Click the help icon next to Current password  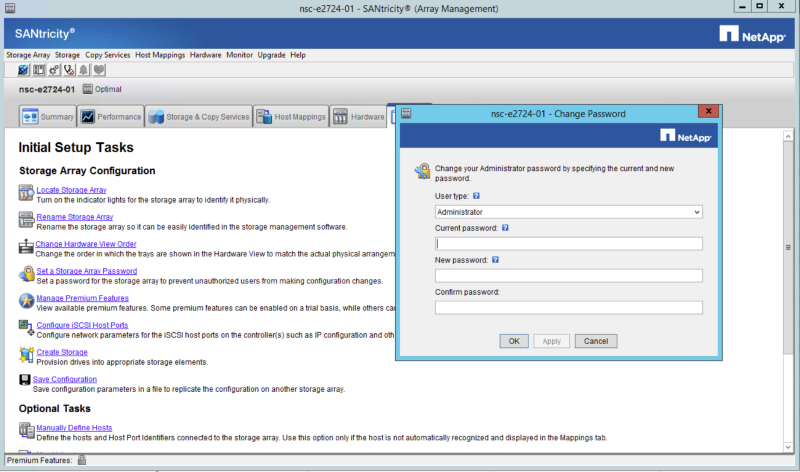506,228
